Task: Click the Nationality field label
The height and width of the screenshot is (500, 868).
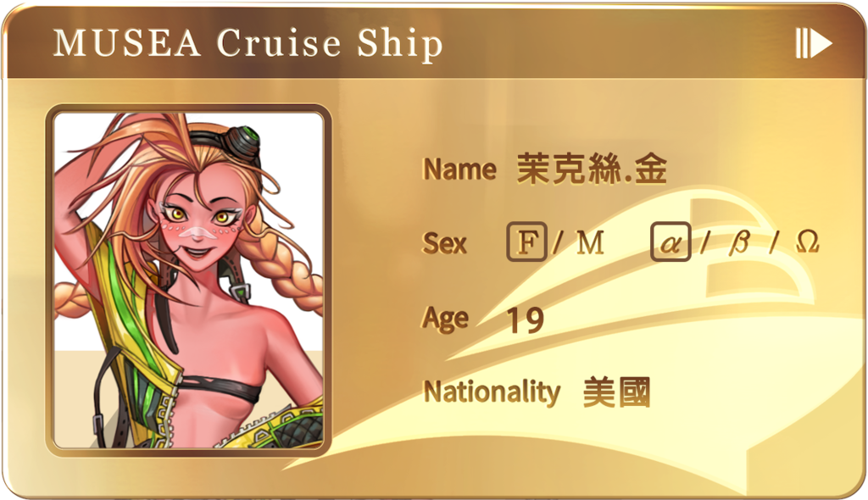Action: click(x=492, y=392)
